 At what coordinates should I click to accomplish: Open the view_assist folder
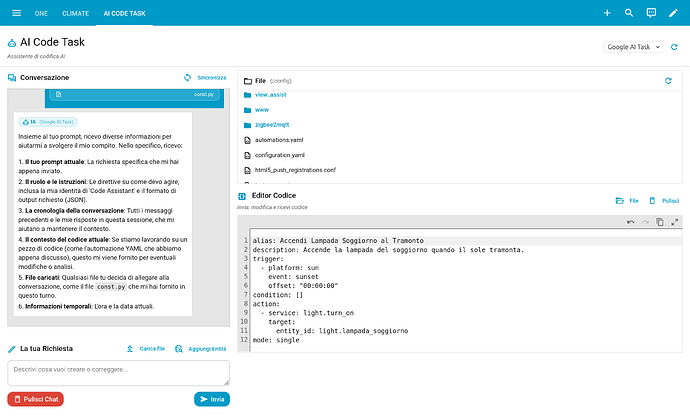(271, 95)
